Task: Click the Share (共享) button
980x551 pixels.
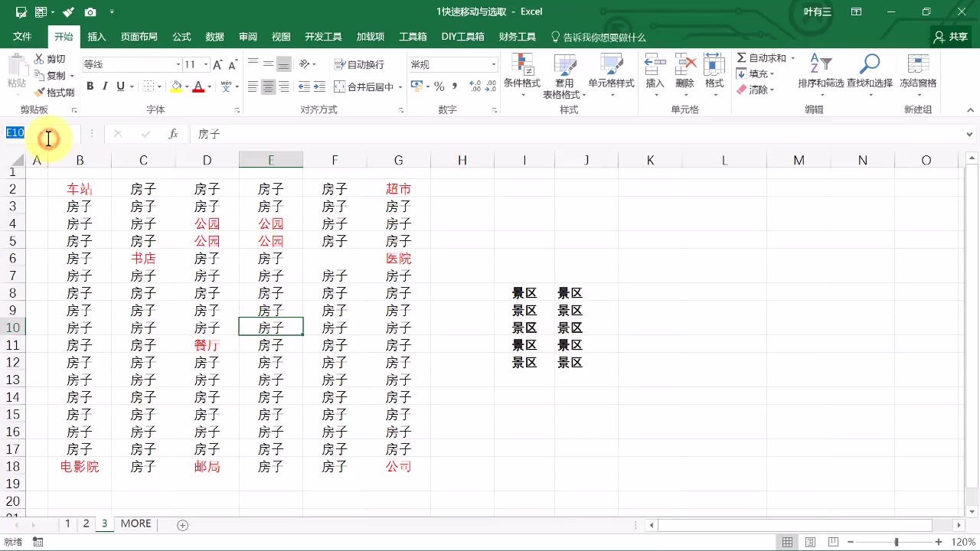Action: (x=950, y=37)
